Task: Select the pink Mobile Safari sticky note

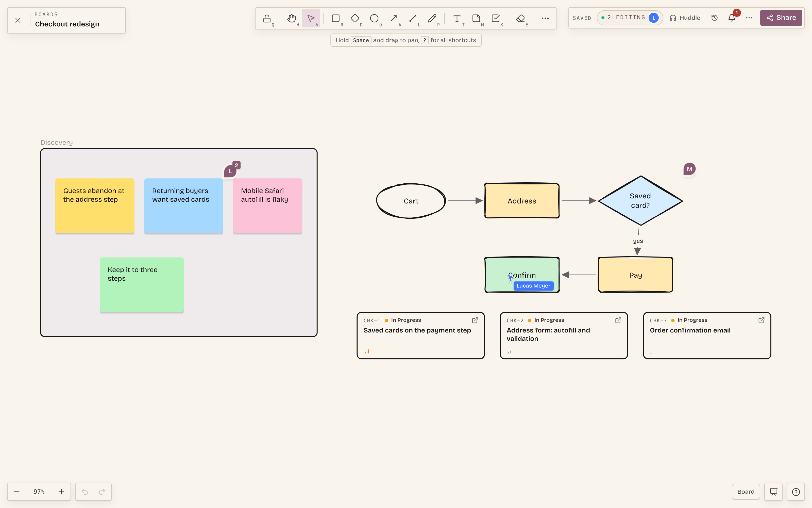Action: [x=268, y=206]
